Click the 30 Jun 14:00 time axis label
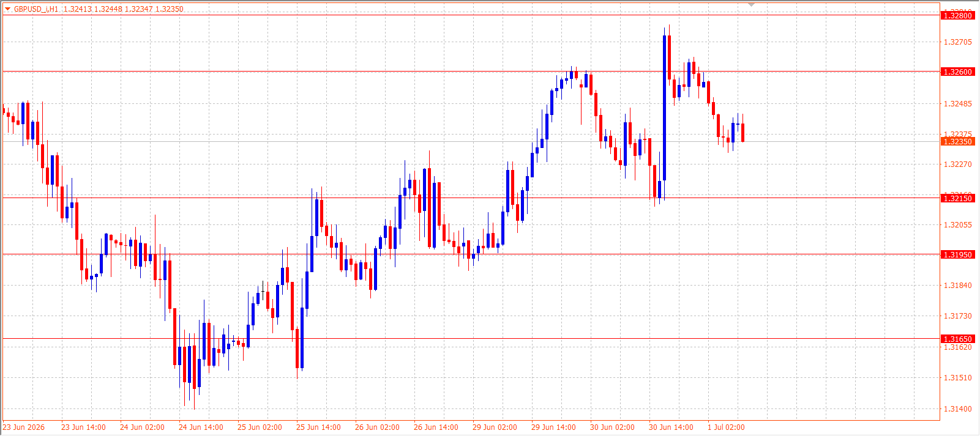The image size is (980, 436). point(671,427)
